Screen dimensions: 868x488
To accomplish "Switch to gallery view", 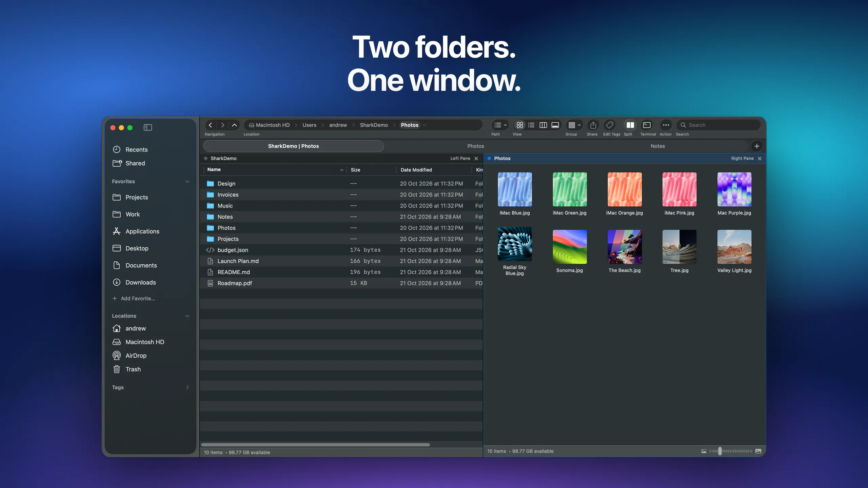I will [x=555, y=125].
